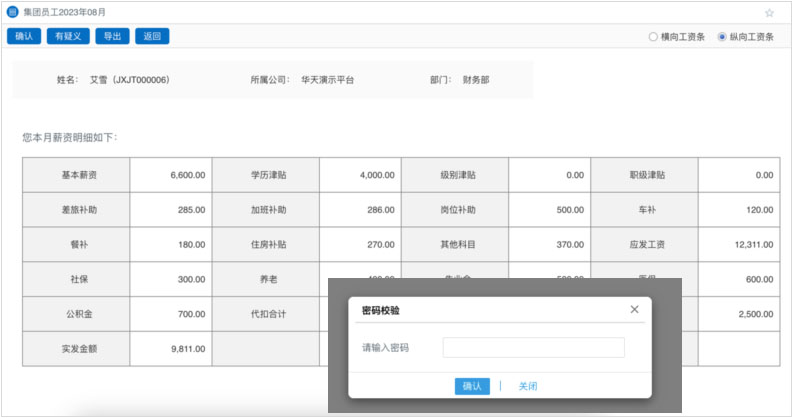Click the 应发工资 label cell

(x=646, y=244)
